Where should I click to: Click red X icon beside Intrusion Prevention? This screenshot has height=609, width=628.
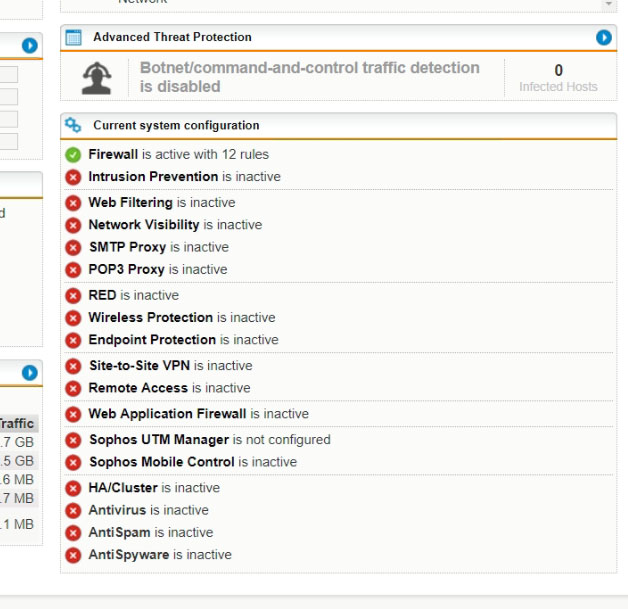73,177
